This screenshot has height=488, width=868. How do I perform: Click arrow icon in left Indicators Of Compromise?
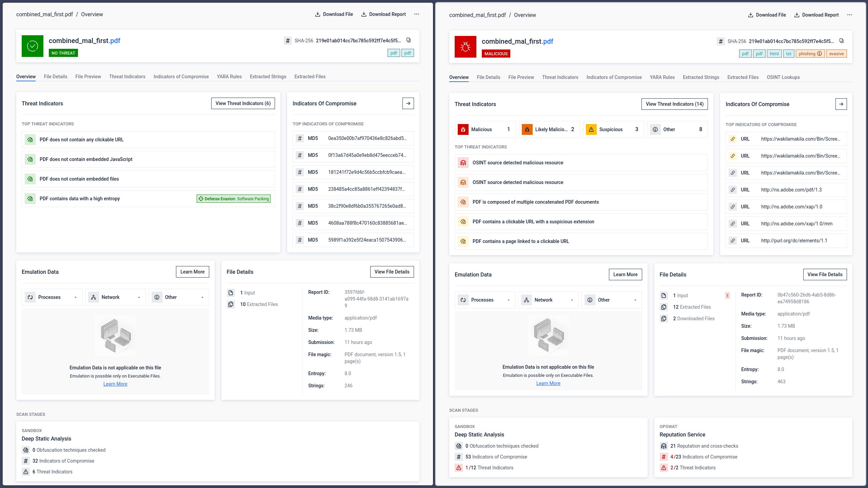(408, 103)
